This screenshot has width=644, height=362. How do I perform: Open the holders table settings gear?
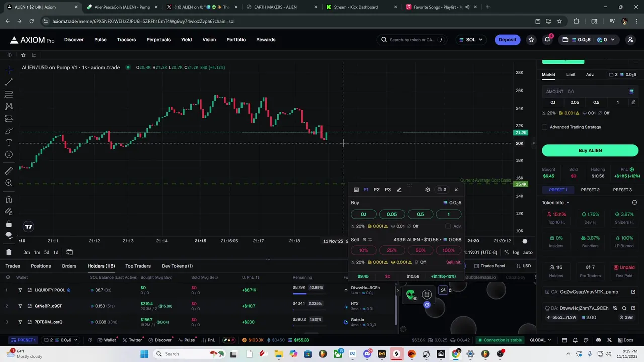coord(8,277)
